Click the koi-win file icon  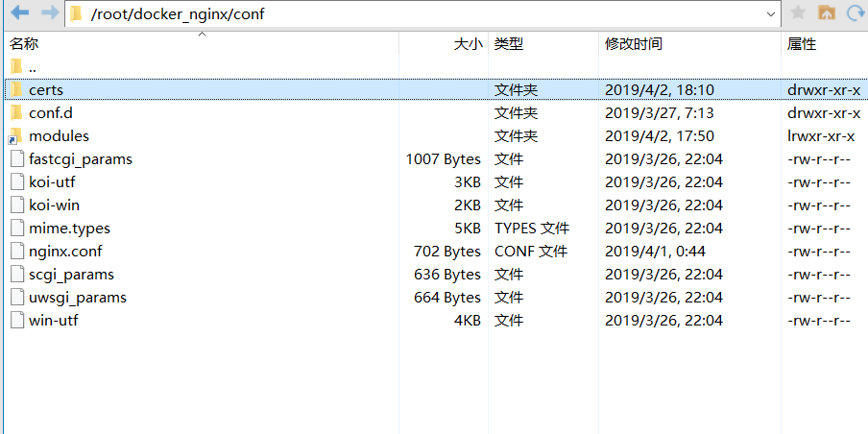[17, 205]
